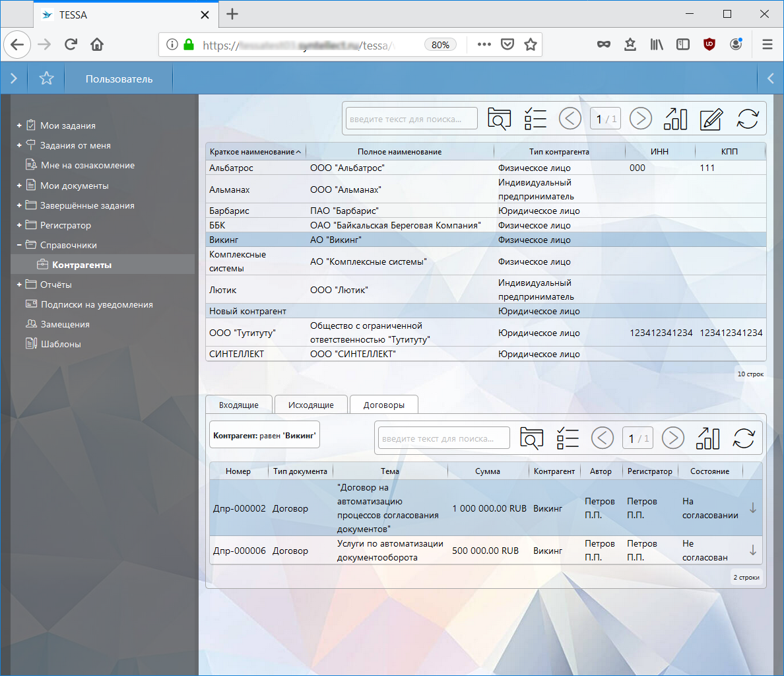The image size is (784, 676).
Task: Expand the Мои задания tree node
Action: pos(19,125)
